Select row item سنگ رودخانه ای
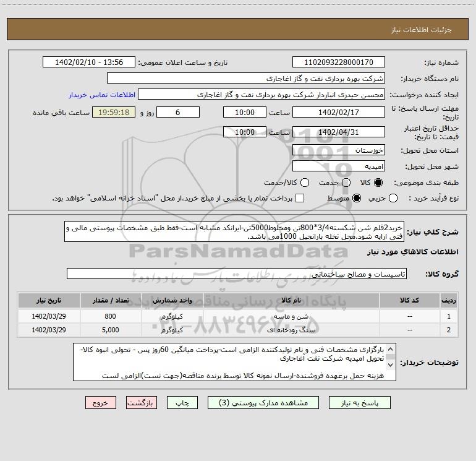The height and width of the screenshot is (461, 476). [x=291, y=330]
